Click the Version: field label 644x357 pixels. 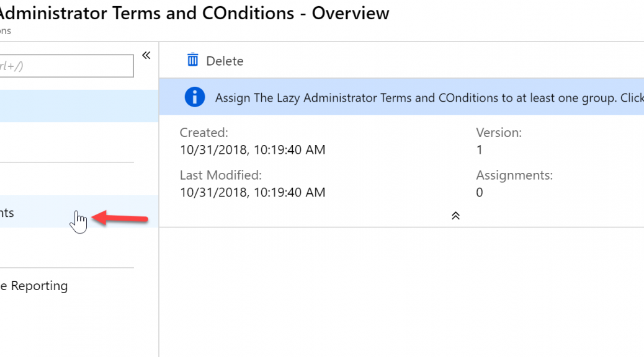499,133
